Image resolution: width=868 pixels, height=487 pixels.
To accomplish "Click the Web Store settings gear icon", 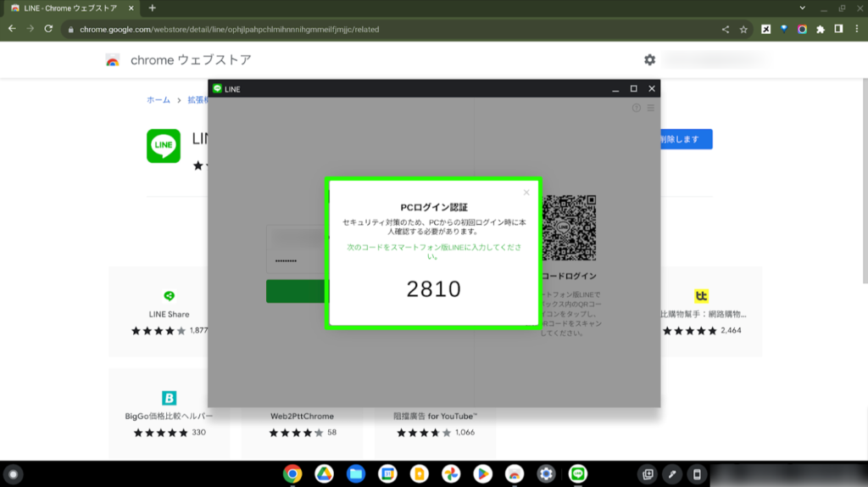I will [x=649, y=60].
